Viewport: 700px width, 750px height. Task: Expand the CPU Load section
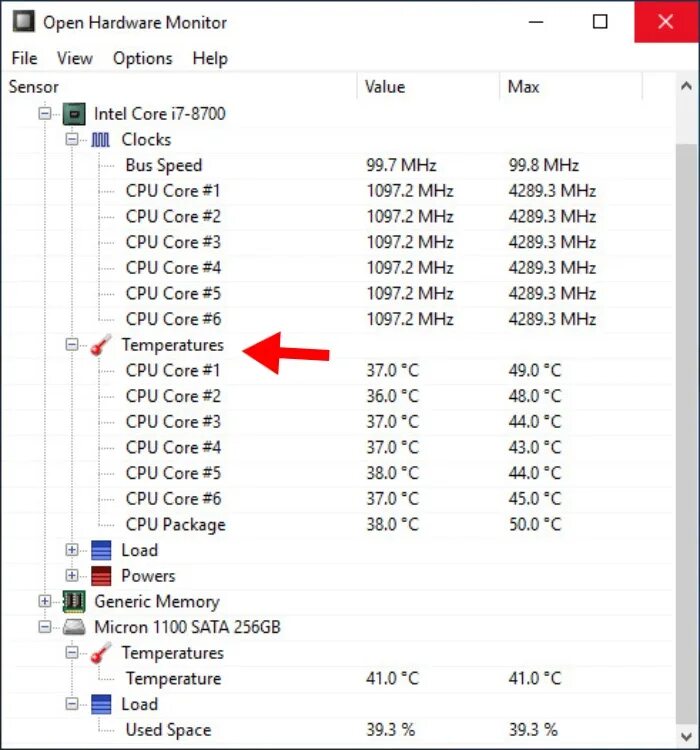point(72,550)
